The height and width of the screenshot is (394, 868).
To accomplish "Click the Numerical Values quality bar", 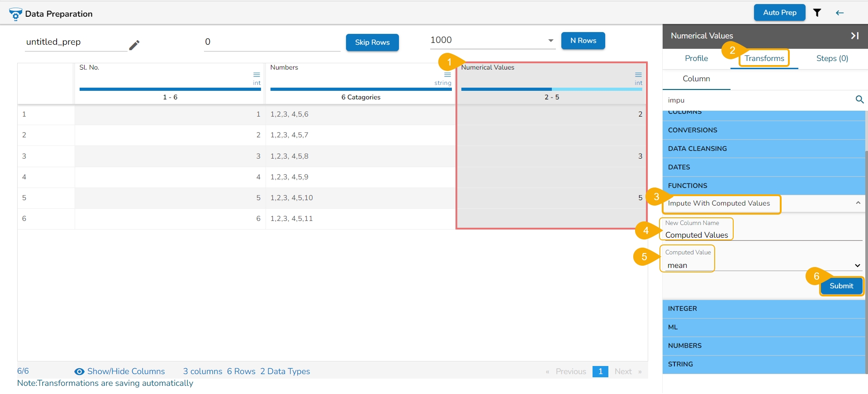I will pos(551,89).
